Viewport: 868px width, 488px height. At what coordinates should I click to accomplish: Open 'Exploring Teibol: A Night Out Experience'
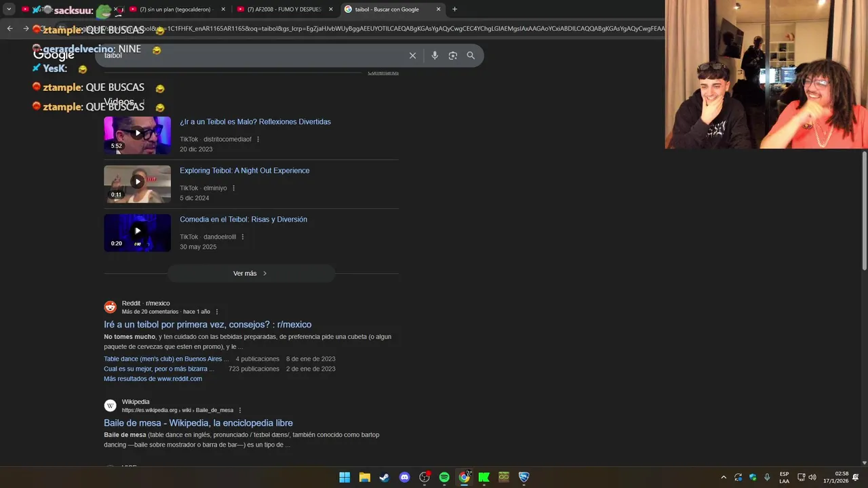(x=244, y=171)
